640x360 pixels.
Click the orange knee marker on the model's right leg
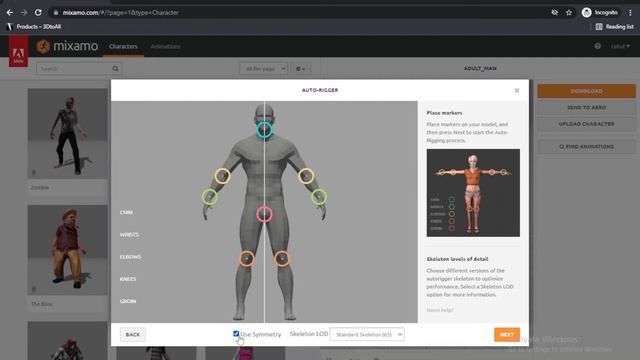click(247, 258)
